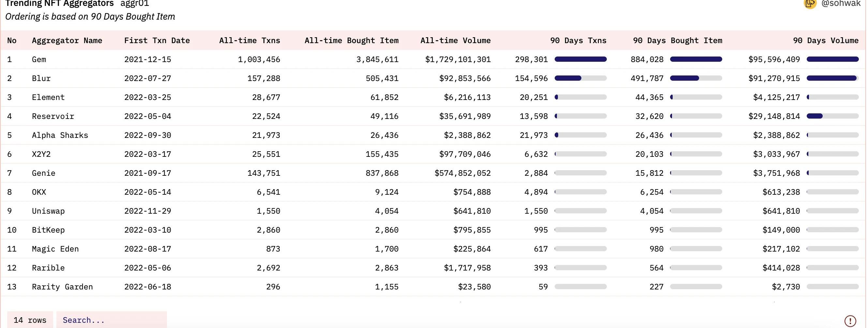Screen dimensions: 868x328
Task: Open the @sohwak author profile link
Action: 841,3
